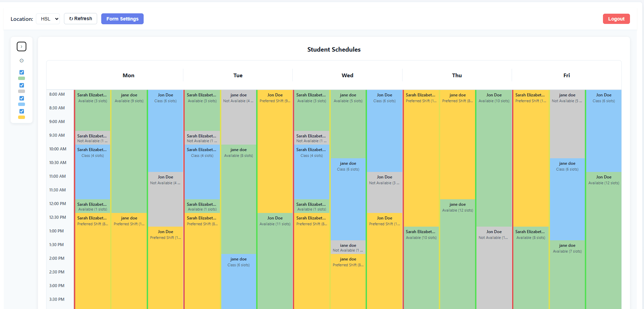Open Wednesday jane doe Available (5 slots) block

click(348, 124)
